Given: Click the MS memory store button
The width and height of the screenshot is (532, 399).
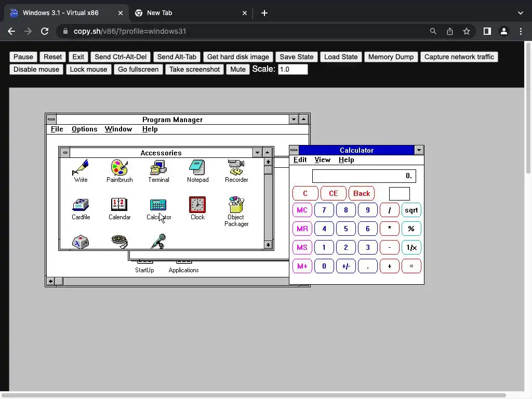Looking at the screenshot, I should click(302, 247).
